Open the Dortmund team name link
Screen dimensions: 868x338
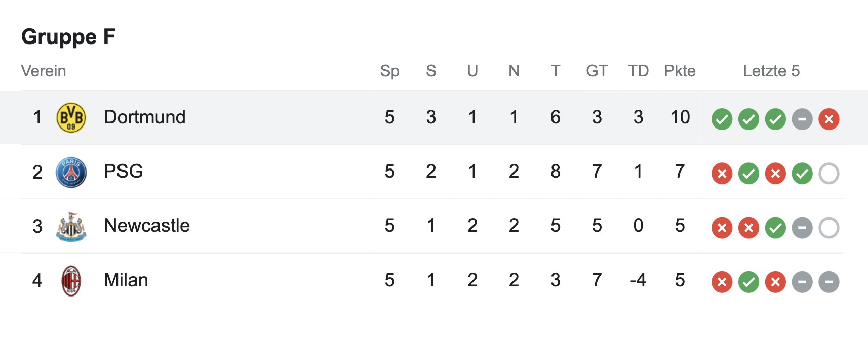click(x=145, y=117)
